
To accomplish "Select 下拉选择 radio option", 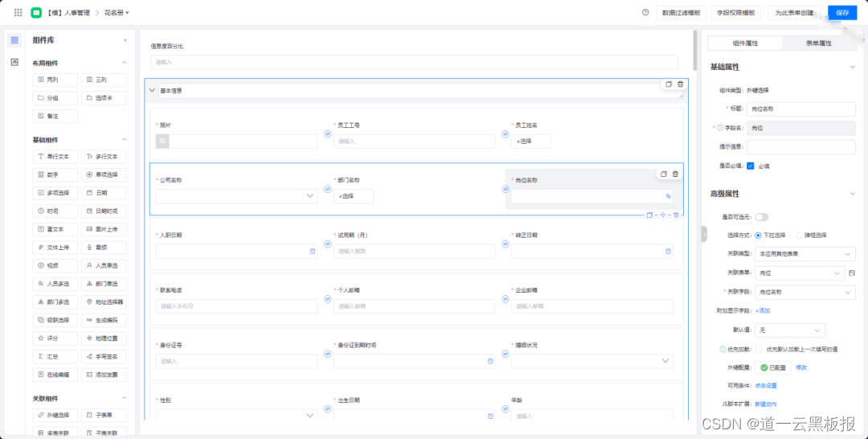I will pyautogui.click(x=759, y=236).
